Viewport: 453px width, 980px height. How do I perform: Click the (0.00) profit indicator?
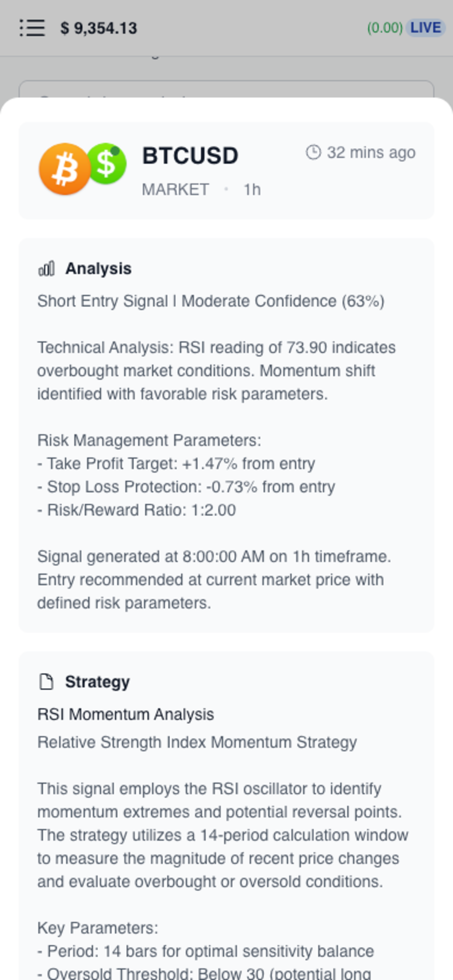[384, 28]
